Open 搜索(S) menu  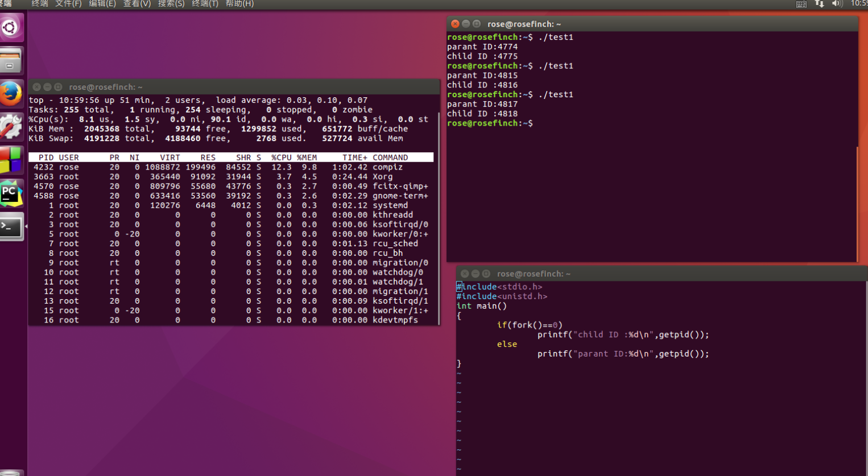click(x=171, y=4)
